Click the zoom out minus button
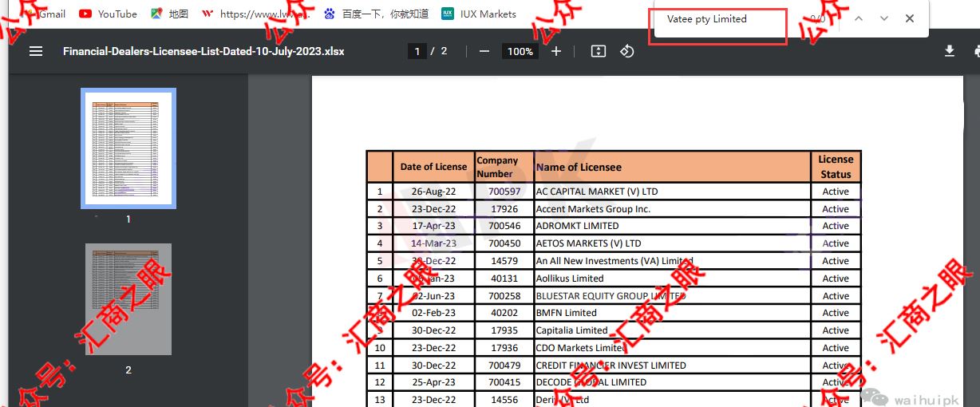This screenshot has width=980, height=407. click(x=484, y=51)
